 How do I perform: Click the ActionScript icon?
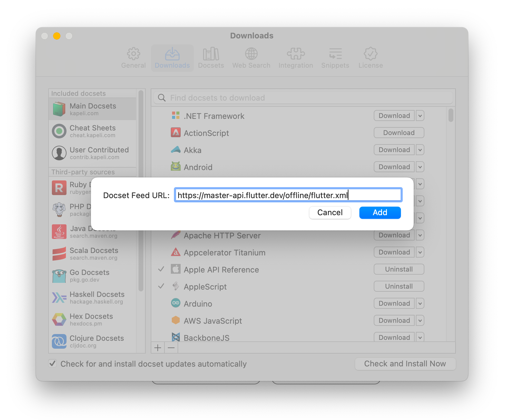coord(176,132)
